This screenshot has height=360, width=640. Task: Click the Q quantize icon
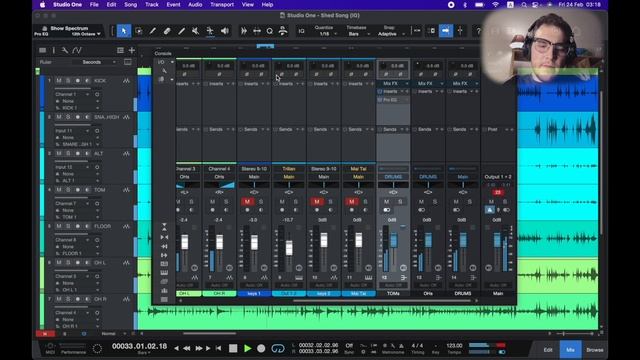coord(269,31)
